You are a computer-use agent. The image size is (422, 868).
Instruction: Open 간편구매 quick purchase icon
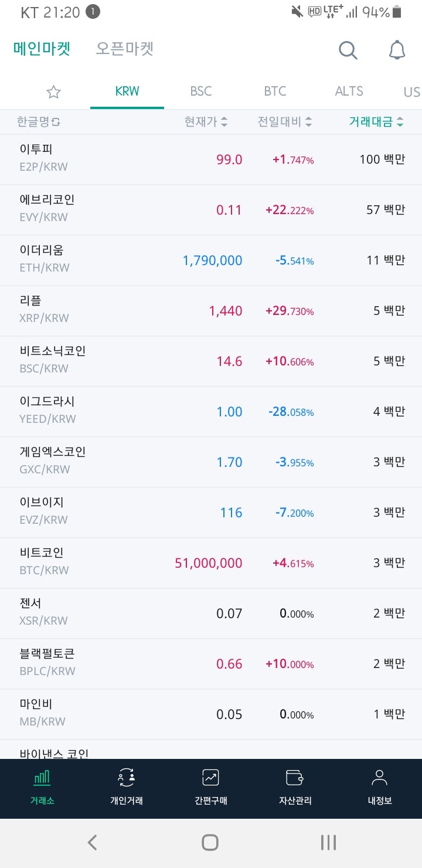pos(211,778)
